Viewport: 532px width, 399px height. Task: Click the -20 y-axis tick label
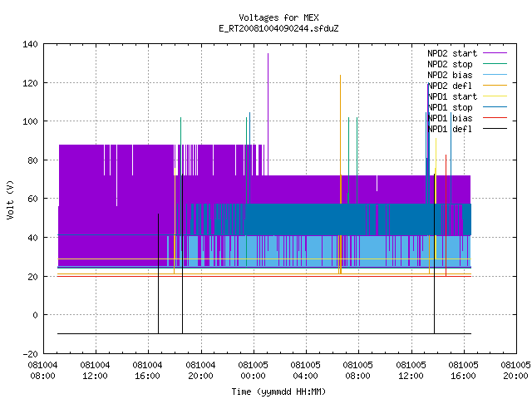coord(30,354)
